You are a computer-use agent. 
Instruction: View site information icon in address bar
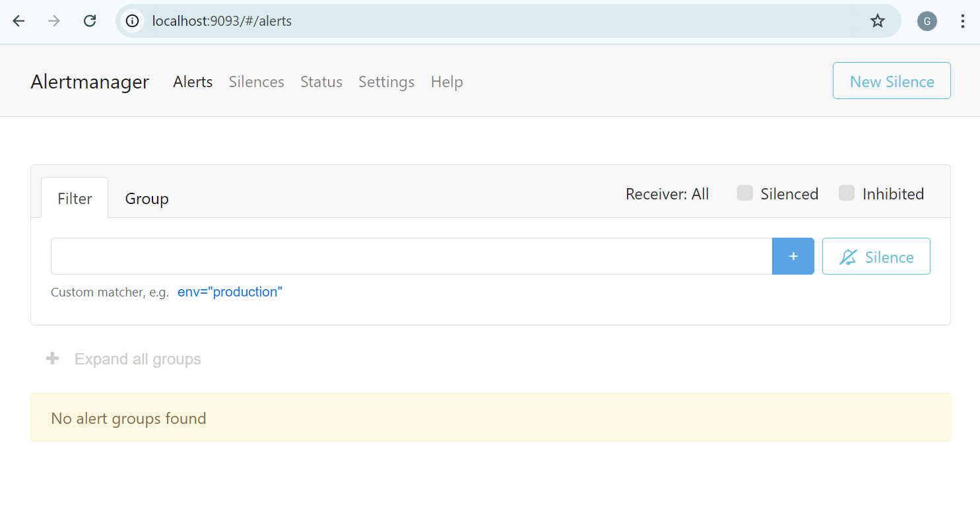pyautogui.click(x=132, y=21)
